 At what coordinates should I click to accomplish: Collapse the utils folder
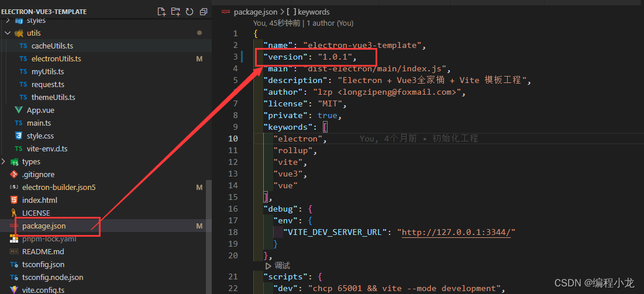(x=8, y=33)
